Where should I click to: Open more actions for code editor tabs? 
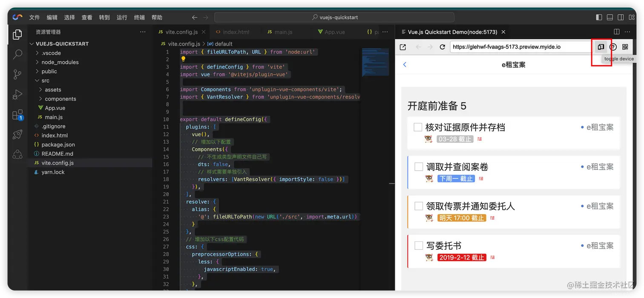tap(385, 32)
